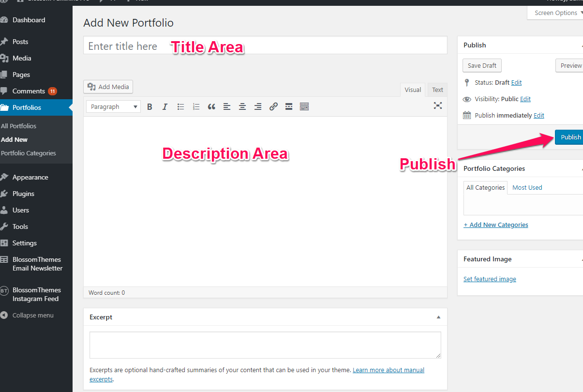
Task: Insert a bulleted list
Action: pos(180,106)
